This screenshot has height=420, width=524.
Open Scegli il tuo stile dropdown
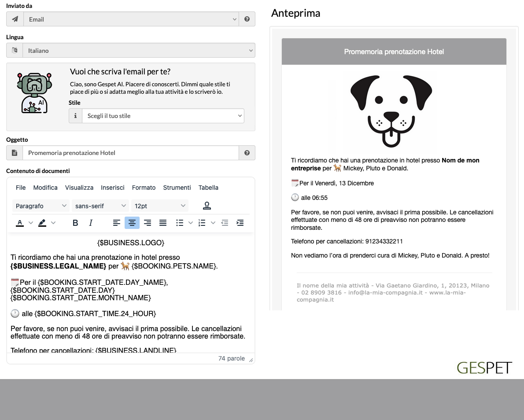(163, 116)
